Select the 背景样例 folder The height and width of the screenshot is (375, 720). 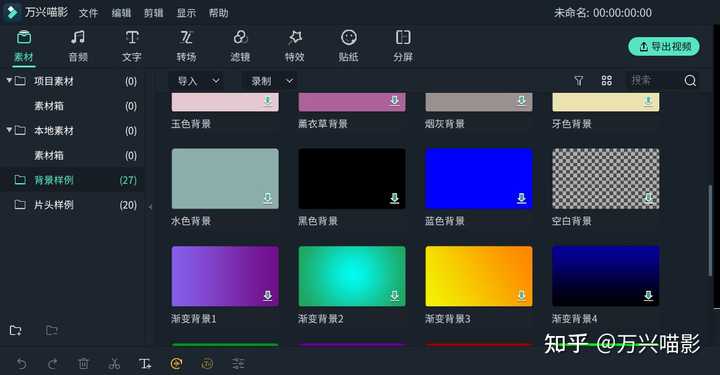[72, 180]
